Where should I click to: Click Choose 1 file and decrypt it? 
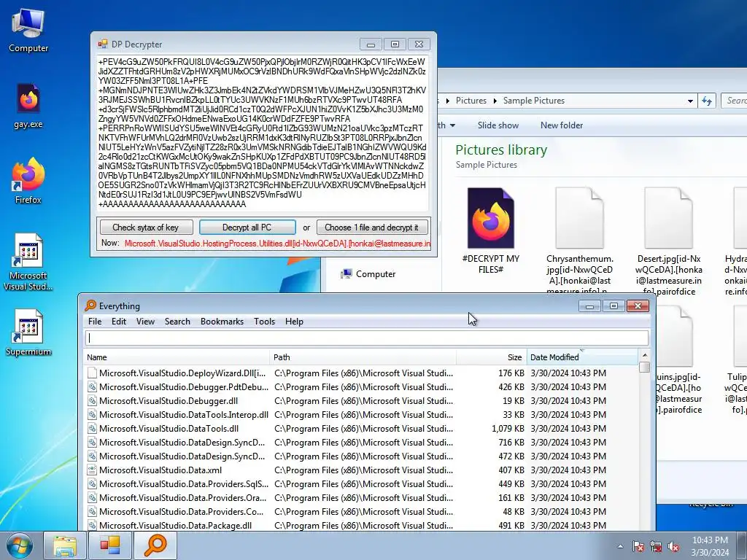point(371,227)
